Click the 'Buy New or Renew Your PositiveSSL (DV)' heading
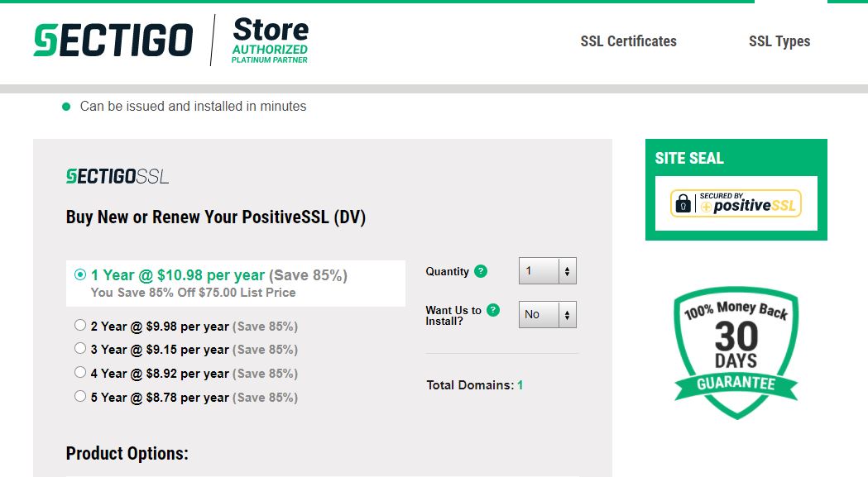868x477 pixels. tap(216, 217)
